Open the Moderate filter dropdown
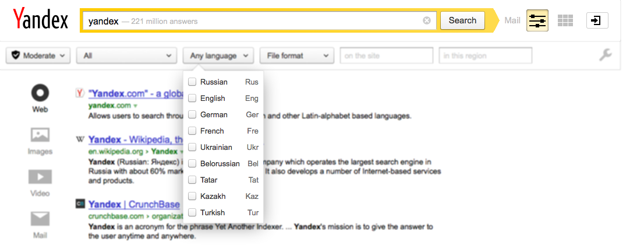The width and height of the screenshot is (644, 252). (38, 55)
